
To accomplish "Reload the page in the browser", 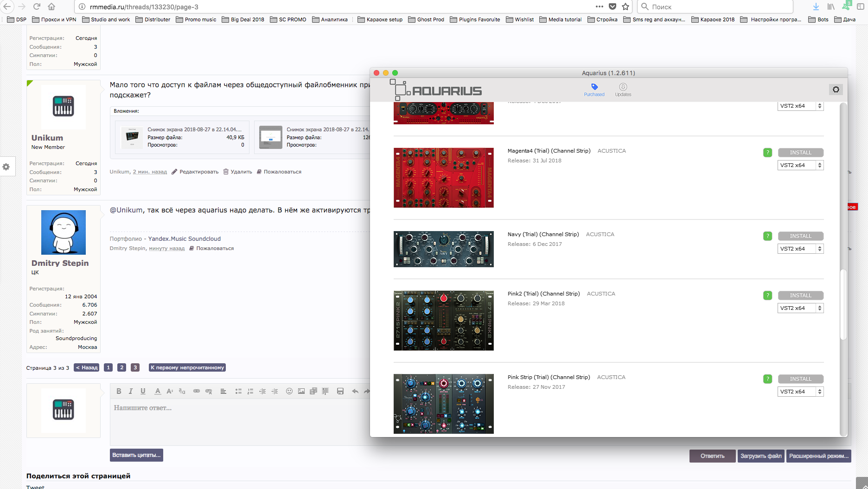I will (x=37, y=6).
